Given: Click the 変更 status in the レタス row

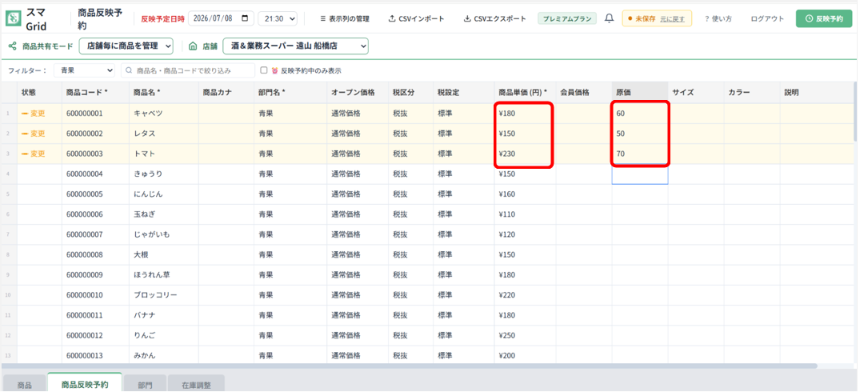Looking at the screenshot, I should pos(33,134).
